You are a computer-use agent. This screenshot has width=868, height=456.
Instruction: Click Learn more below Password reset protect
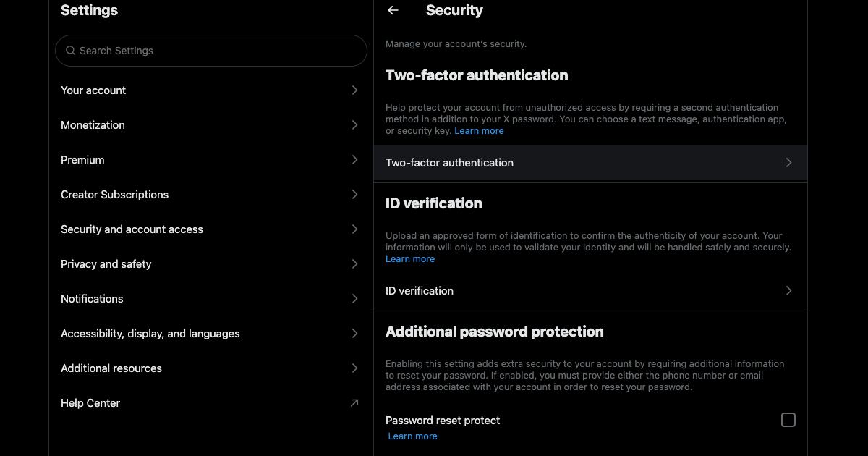tap(412, 436)
